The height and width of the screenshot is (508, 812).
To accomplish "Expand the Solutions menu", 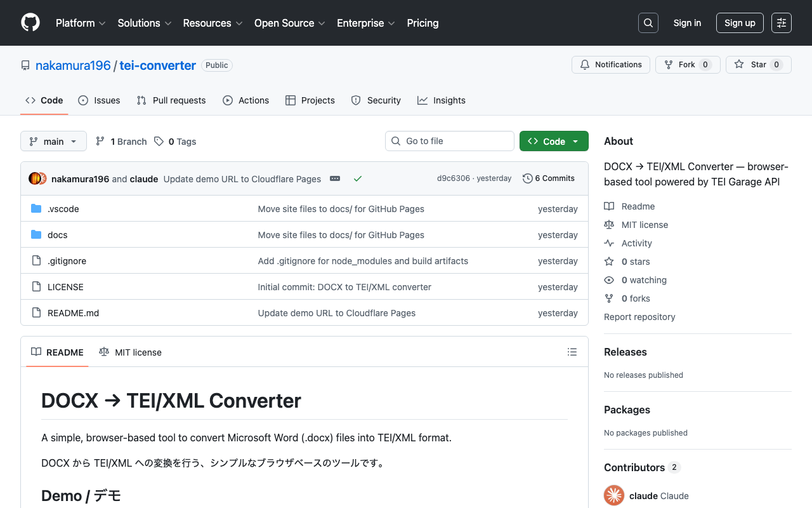I will click(x=144, y=23).
